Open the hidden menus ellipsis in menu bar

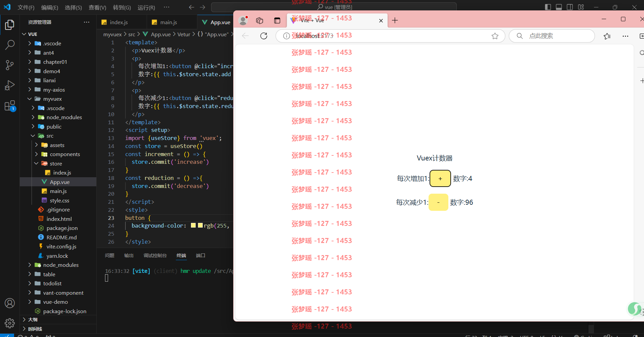(x=166, y=7)
